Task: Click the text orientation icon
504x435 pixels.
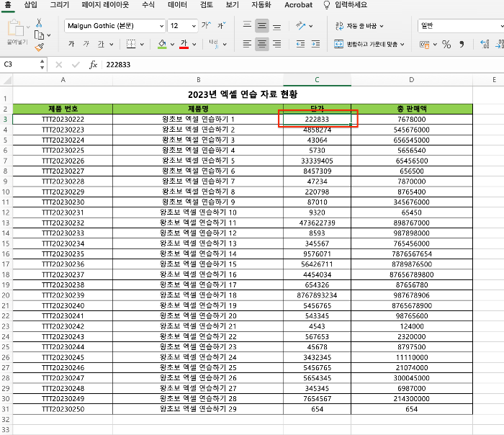Action: tap(300, 25)
